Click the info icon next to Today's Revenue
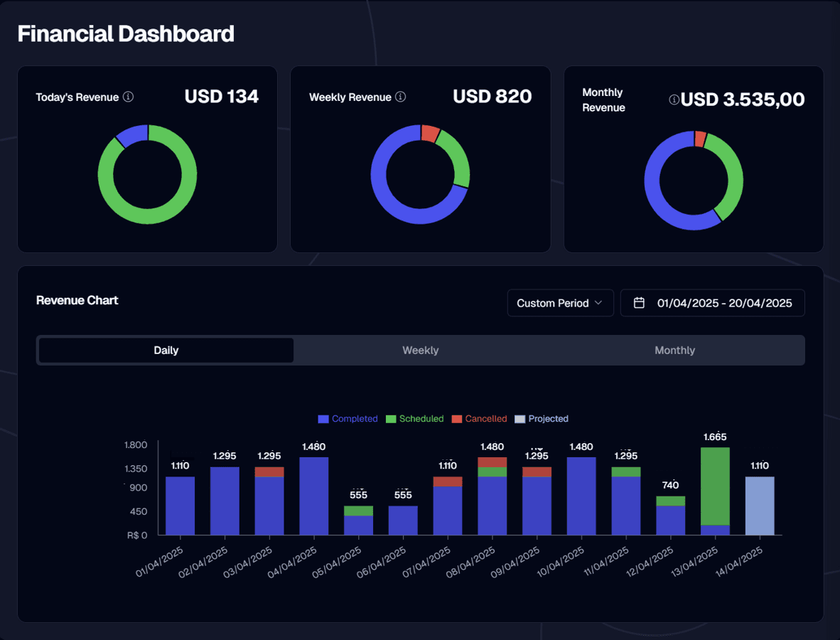840x640 pixels. click(129, 97)
